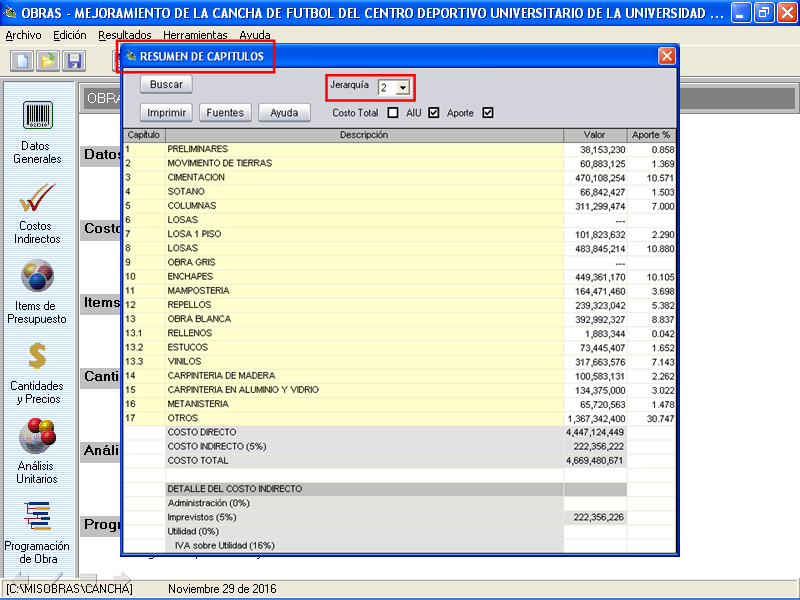Click the Fuentes button

[x=225, y=113]
